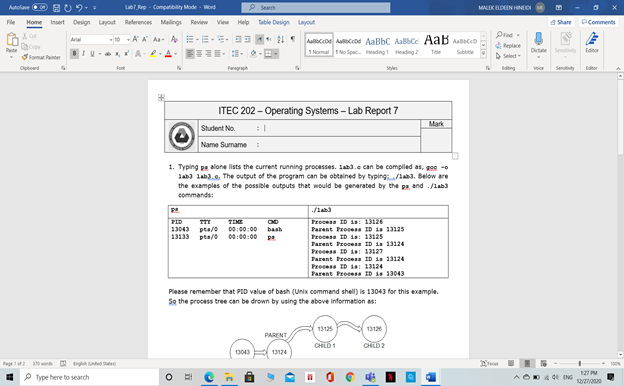The image size is (624, 386).
Task: Open Google Chrome from the taskbar
Action: click(350, 377)
